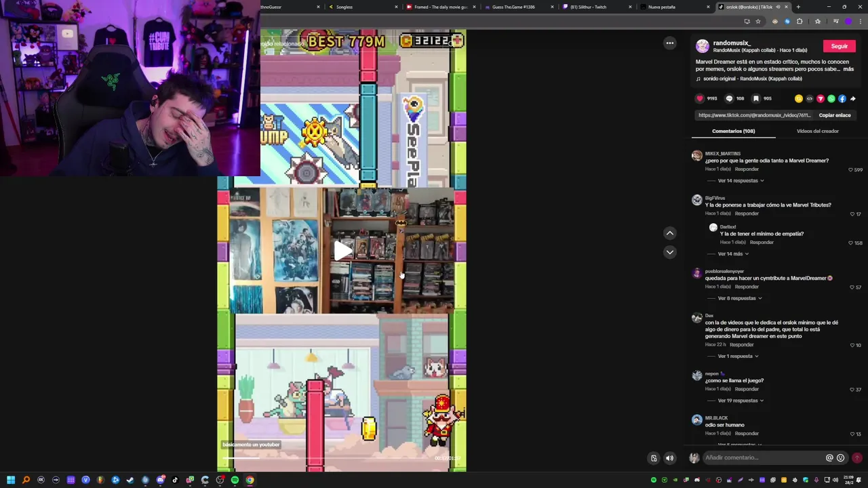Switch to 'Framed - The daily movie' tab
Image resolution: width=868 pixels, height=488 pixels.
click(x=440, y=7)
